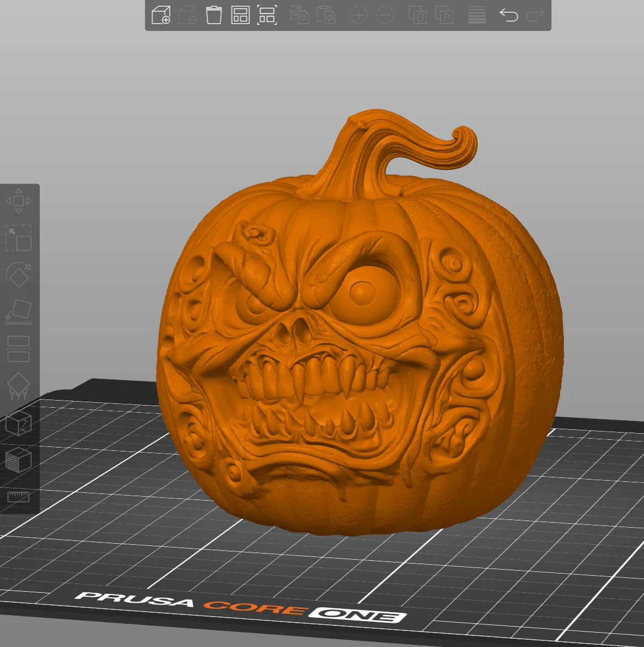Viewport: 644px width, 647px height.
Task: Click the Delete selected object icon
Action: (x=187, y=15)
